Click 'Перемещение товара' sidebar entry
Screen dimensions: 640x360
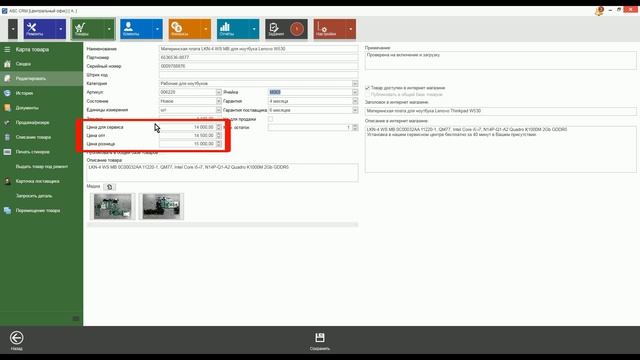(x=41, y=211)
